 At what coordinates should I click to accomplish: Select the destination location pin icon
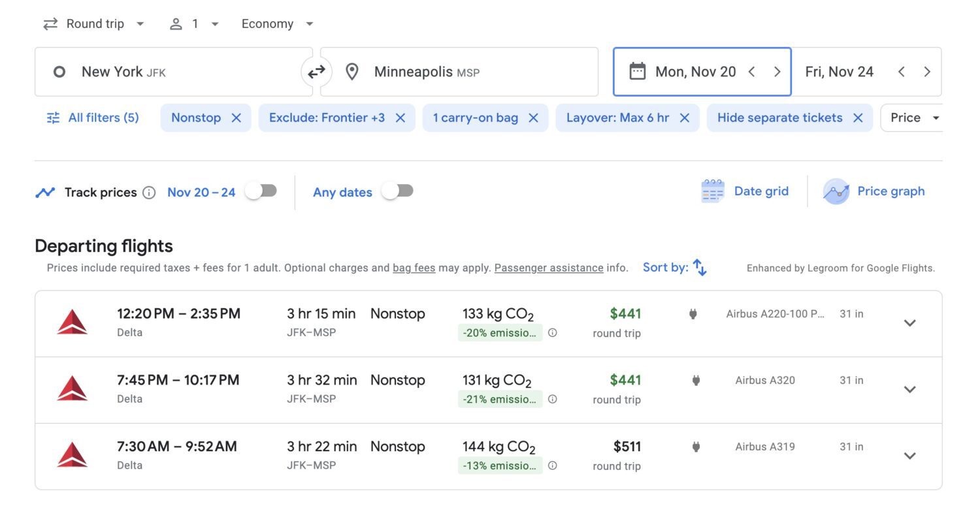(x=352, y=72)
